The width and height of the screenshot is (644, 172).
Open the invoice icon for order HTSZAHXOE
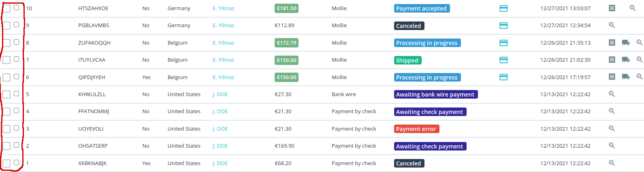[x=612, y=8]
